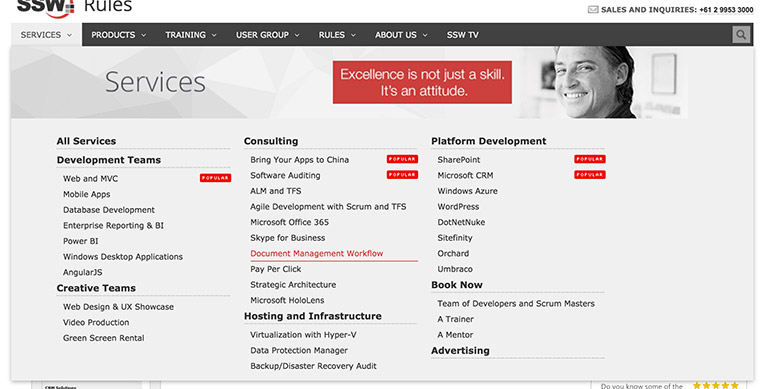Click the smiling man photo in Services banner
This screenshot has width=760, height=389.
(596, 82)
